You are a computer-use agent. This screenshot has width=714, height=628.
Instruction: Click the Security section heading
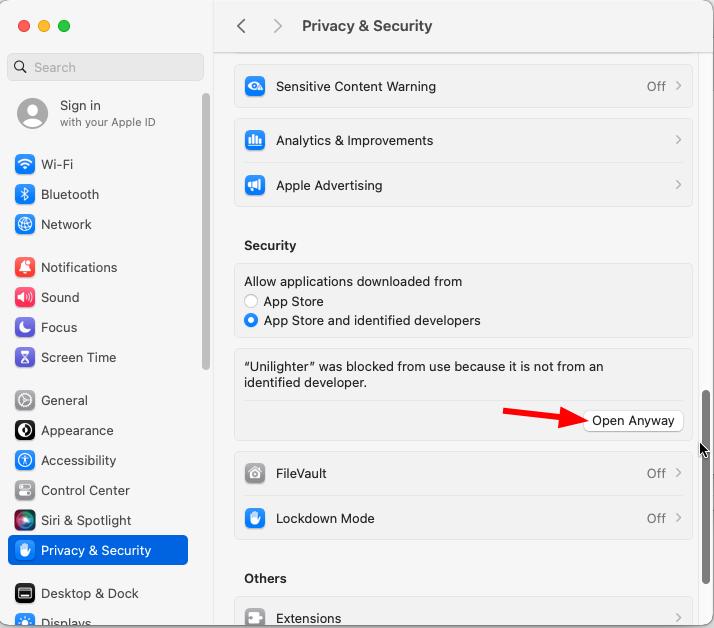[270, 245]
